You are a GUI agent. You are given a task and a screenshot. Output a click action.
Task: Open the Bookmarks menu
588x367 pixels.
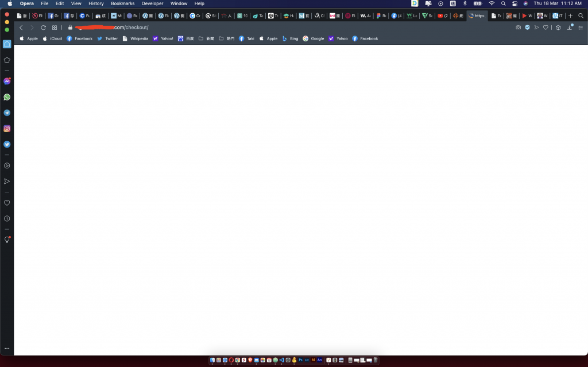click(x=123, y=3)
